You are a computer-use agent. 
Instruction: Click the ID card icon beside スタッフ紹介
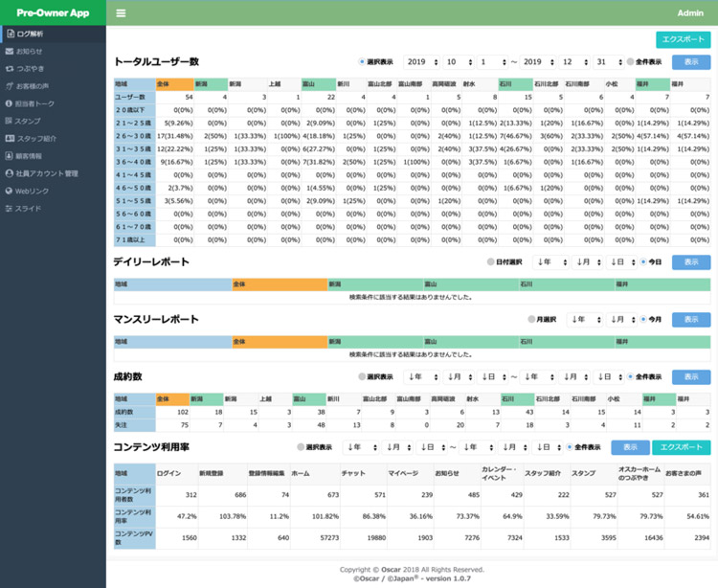pyautogui.click(x=10, y=138)
